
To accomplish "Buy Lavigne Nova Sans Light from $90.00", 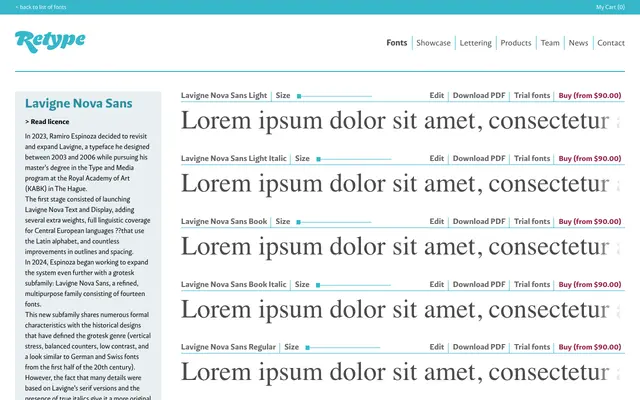I will click(x=590, y=96).
